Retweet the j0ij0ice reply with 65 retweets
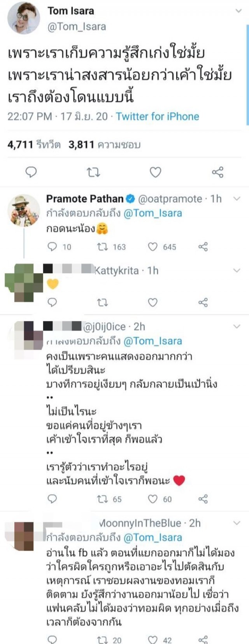Screen dimensions: 249x644 [102, 499]
